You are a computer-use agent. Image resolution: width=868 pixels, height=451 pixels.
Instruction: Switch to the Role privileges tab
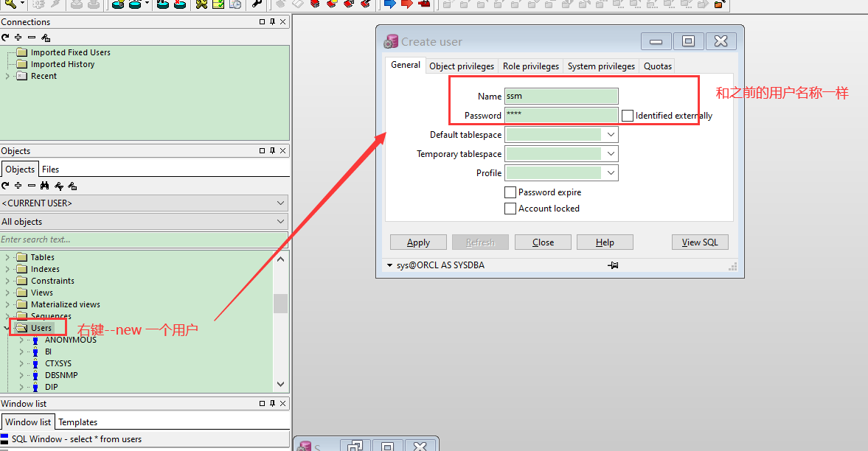coord(531,66)
